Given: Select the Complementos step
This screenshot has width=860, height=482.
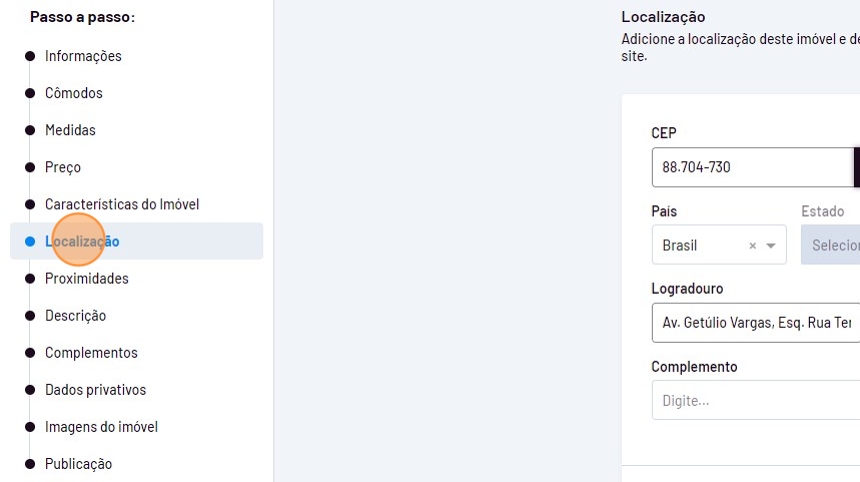Looking at the screenshot, I should click(x=91, y=352).
